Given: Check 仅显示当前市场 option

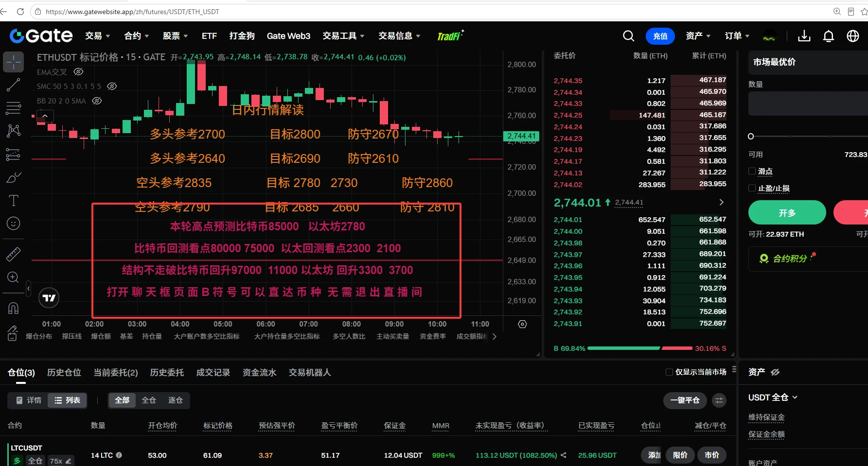Looking at the screenshot, I should point(669,372).
